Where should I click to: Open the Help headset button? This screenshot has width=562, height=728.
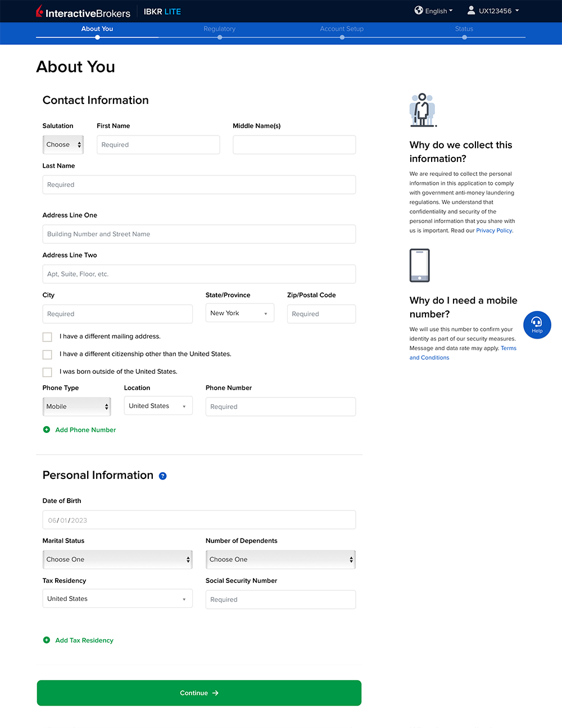537,325
